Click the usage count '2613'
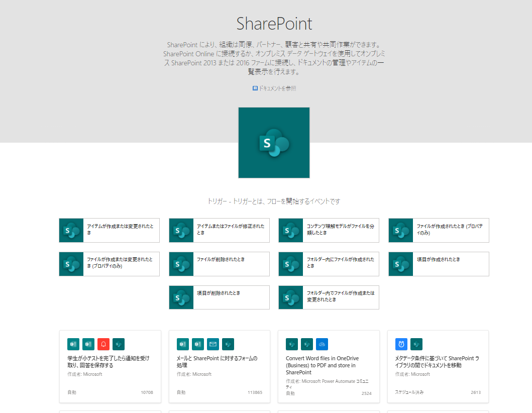The image size is (532, 413). [x=476, y=392]
